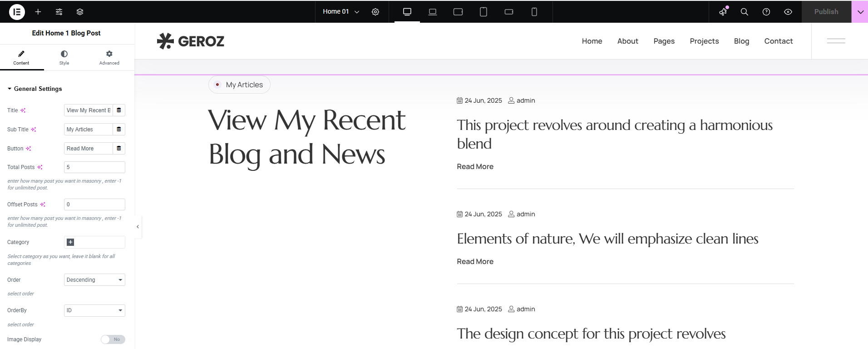The width and height of the screenshot is (868, 349).
Task: Open page settings gear icon
Action: (375, 12)
